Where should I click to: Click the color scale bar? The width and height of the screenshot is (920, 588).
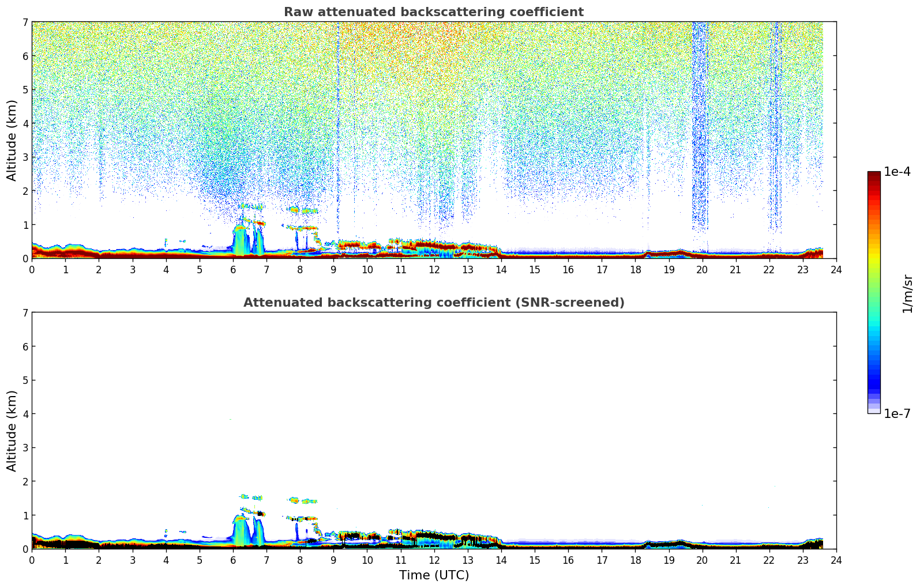click(x=874, y=292)
